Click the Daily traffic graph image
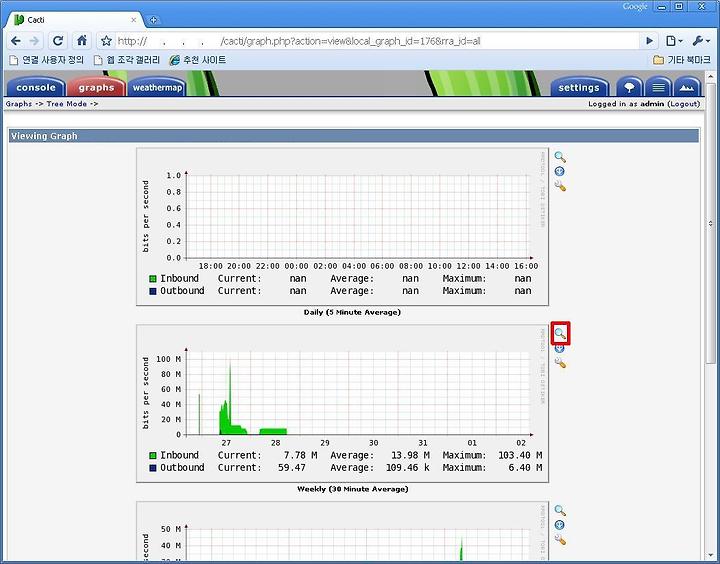Viewport: 720px width, 564px height. coord(342,226)
